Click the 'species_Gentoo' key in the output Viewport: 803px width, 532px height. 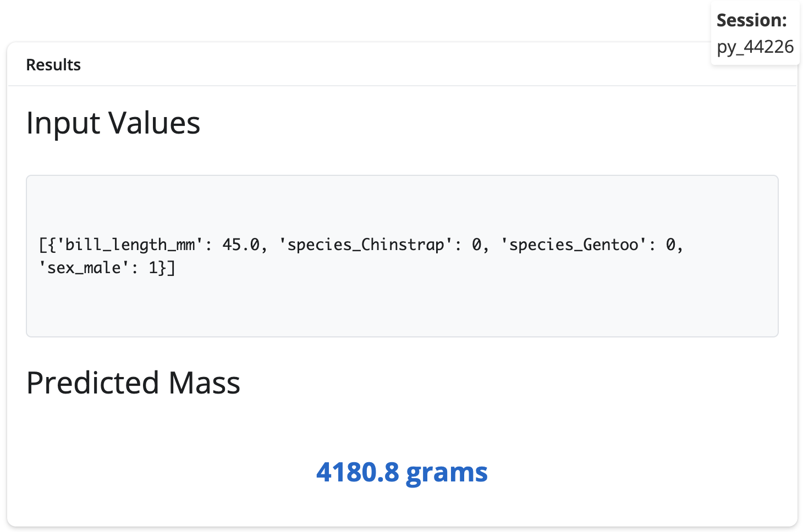coord(574,245)
